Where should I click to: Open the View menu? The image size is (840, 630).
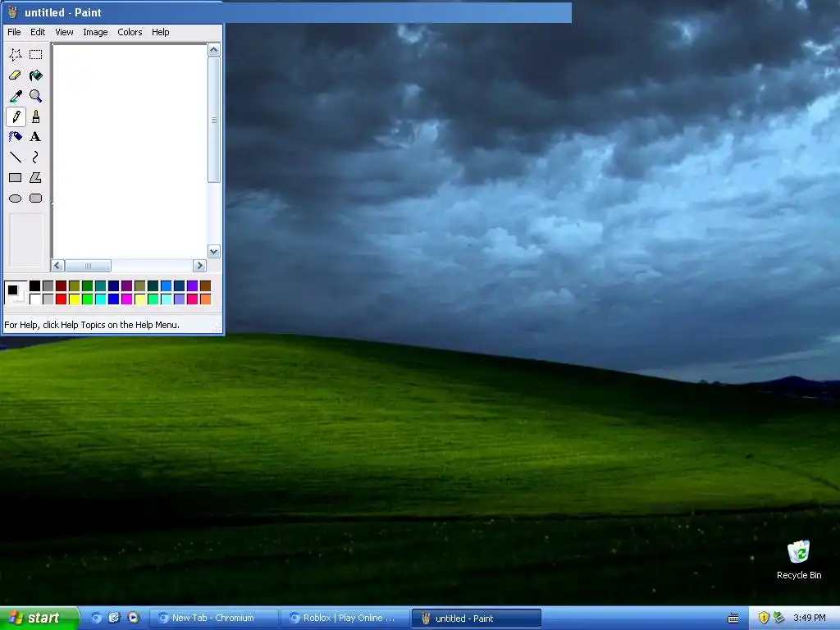[64, 32]
